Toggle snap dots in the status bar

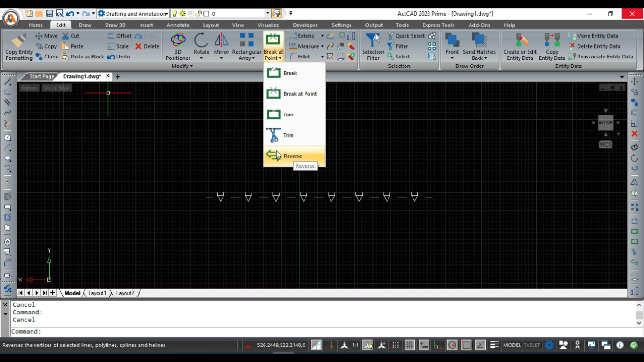click(x=396, y=345)
